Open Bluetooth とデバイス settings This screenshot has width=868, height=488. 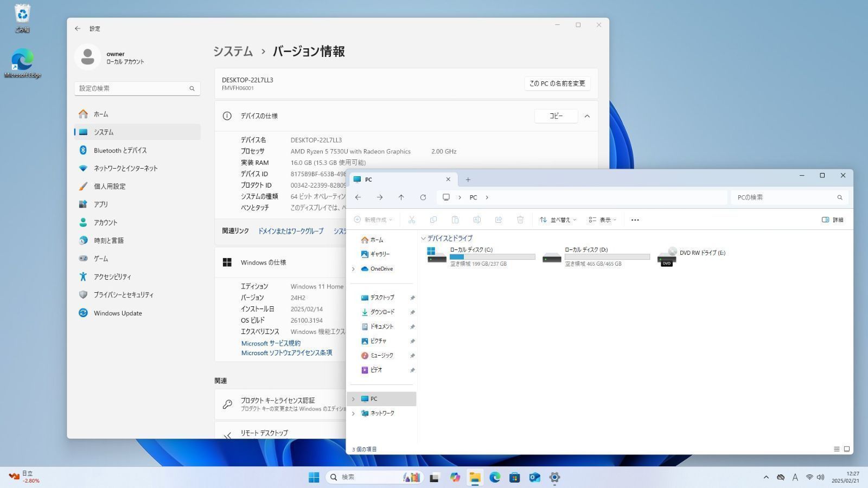tap(137, 150)
